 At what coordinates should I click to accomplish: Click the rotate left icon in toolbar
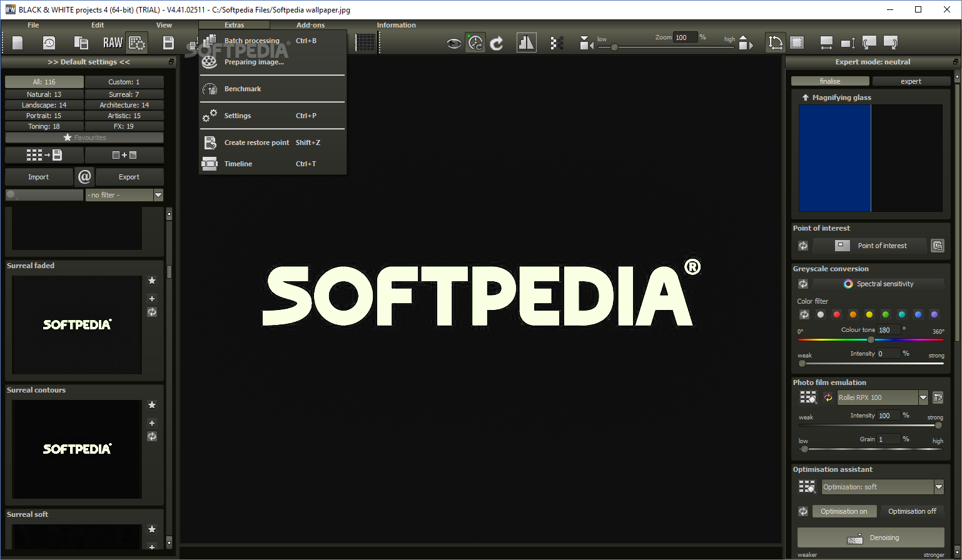[869, 42]
